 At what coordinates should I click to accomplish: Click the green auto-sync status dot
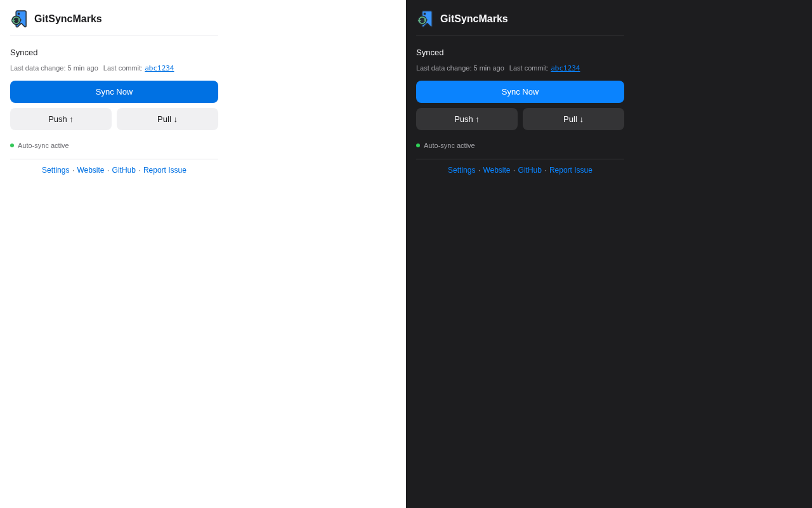11,145
